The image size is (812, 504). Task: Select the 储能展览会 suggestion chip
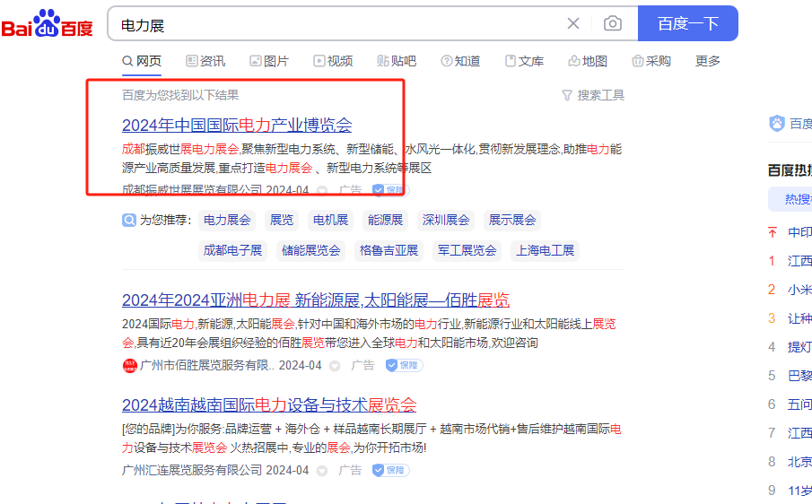point(310,250)
